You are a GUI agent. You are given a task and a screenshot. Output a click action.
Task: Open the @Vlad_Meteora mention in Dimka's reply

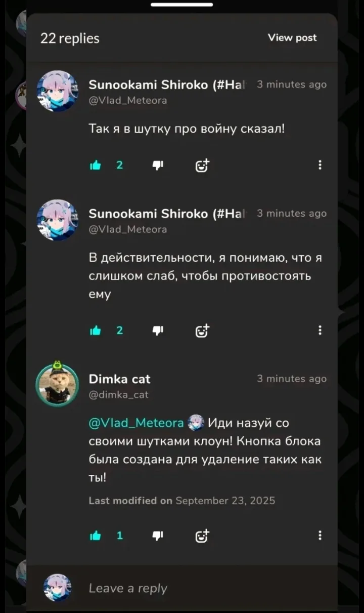click(x=136, y=423)
